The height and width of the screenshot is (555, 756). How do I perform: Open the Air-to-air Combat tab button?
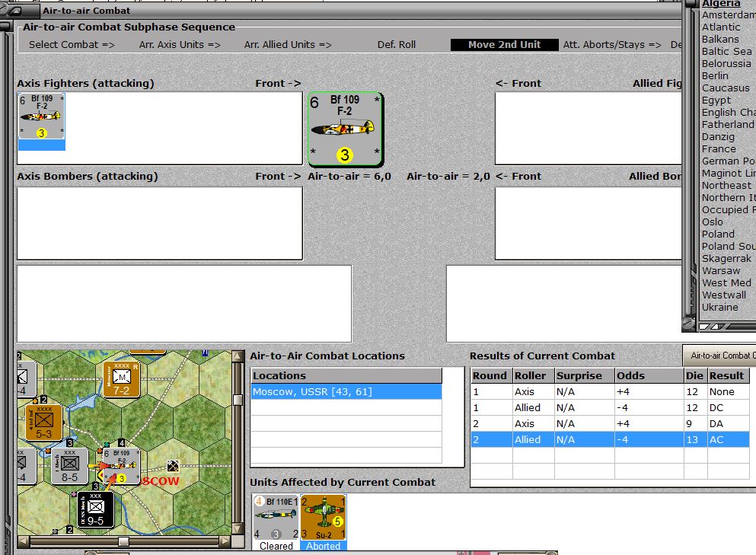pos(719,356)
